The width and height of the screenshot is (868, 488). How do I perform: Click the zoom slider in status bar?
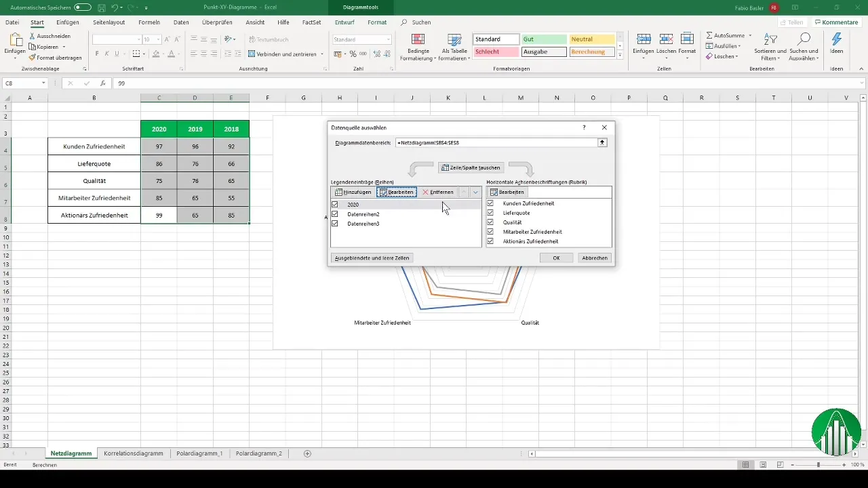click(818, 465)
